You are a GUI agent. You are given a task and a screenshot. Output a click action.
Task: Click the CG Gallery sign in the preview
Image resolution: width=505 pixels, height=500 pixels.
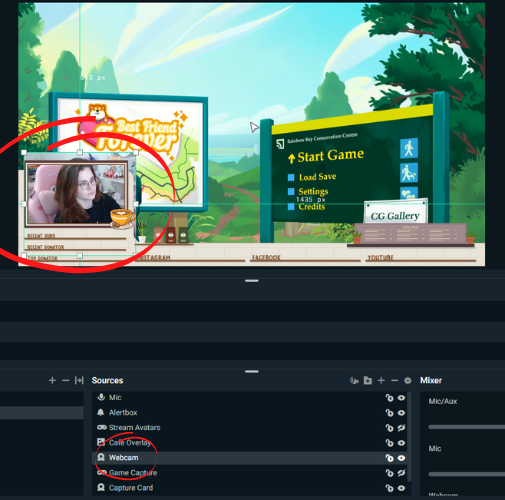pos(395,216)
